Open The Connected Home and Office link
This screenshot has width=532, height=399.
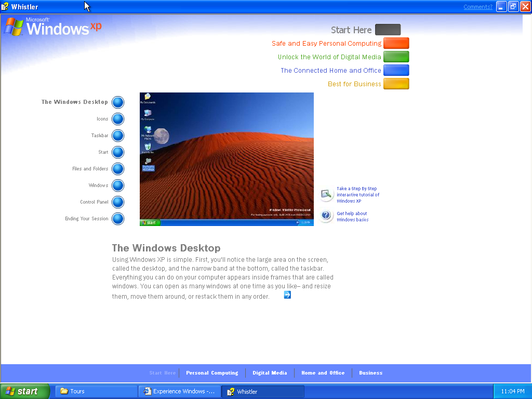[x=331, y=71]
